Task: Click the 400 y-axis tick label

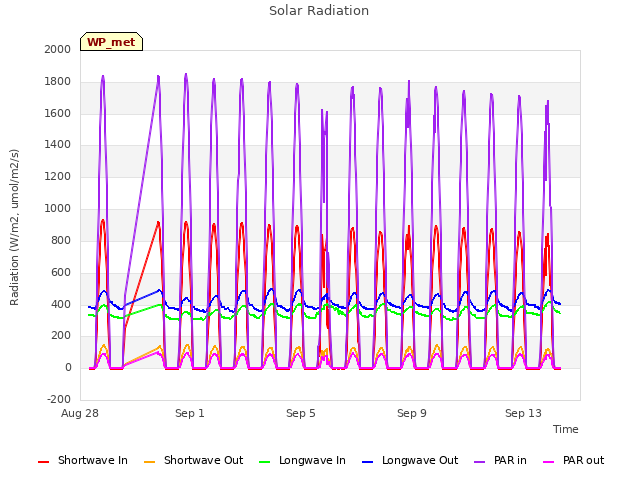Action: click(61, 304)
